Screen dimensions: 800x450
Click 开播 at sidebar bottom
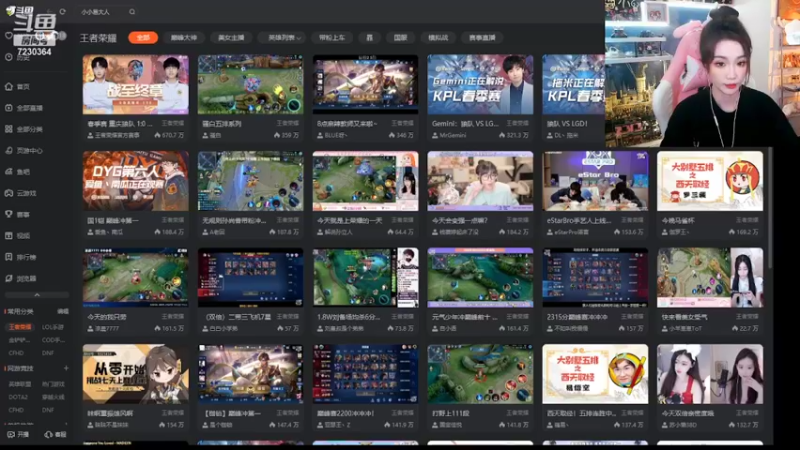tap(18, 435)
